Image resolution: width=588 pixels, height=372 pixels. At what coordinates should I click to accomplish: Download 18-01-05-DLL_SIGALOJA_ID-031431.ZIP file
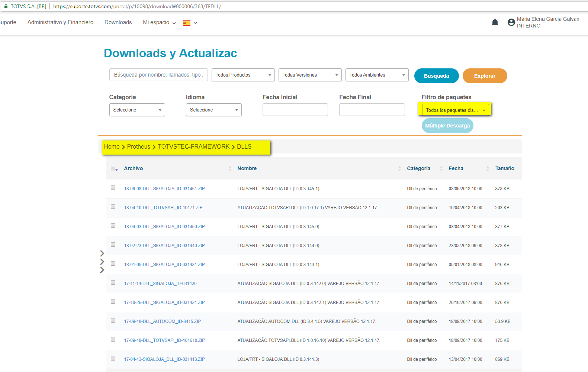(164, 265)
